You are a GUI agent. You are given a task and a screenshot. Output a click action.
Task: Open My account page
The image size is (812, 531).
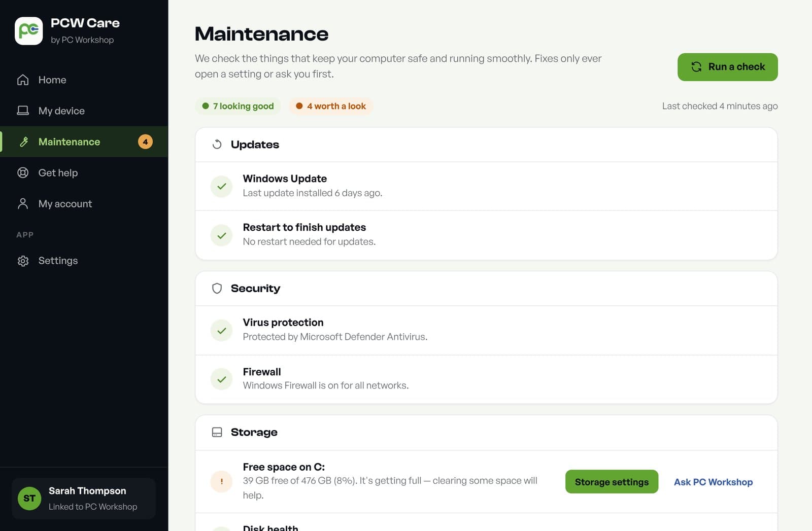84,204
